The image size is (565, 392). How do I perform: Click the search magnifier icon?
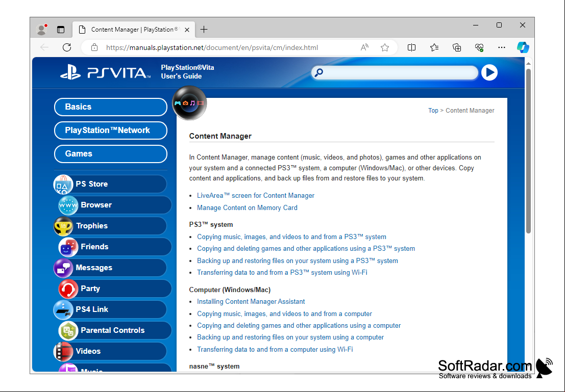click(x=318, y=73)
